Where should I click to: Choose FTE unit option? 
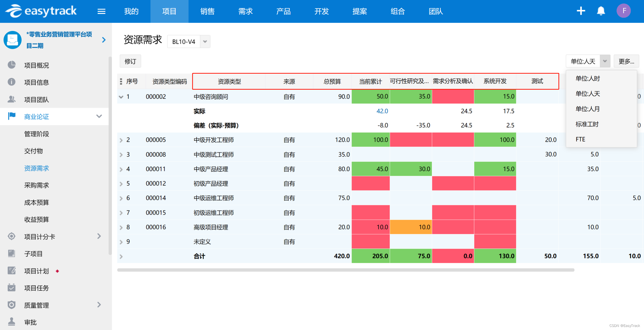pos(580,139)
